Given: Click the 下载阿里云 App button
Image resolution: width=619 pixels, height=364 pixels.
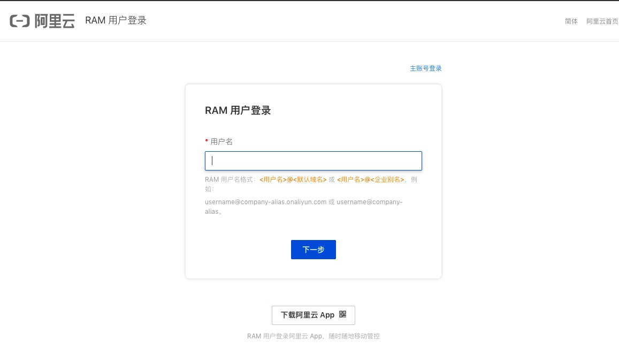Looking at the screenshot, I should click(314, 315).
